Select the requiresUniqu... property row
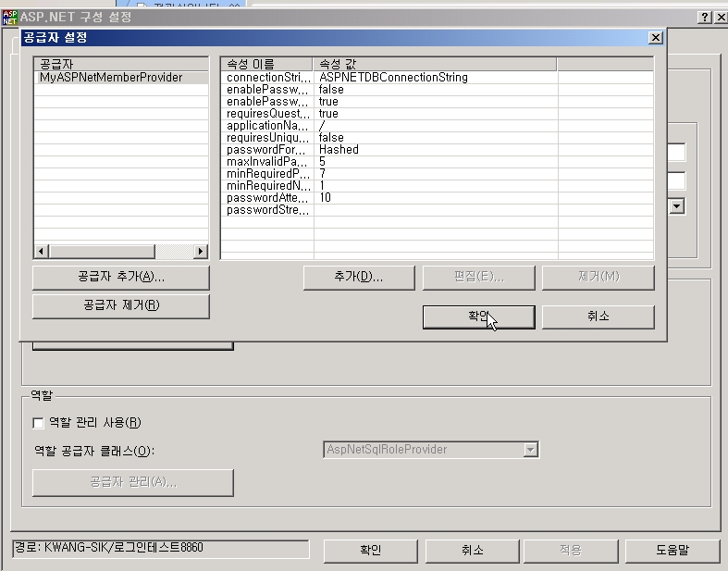The height and width of the screenshot is (571, 728). click(x=437, y=138)
